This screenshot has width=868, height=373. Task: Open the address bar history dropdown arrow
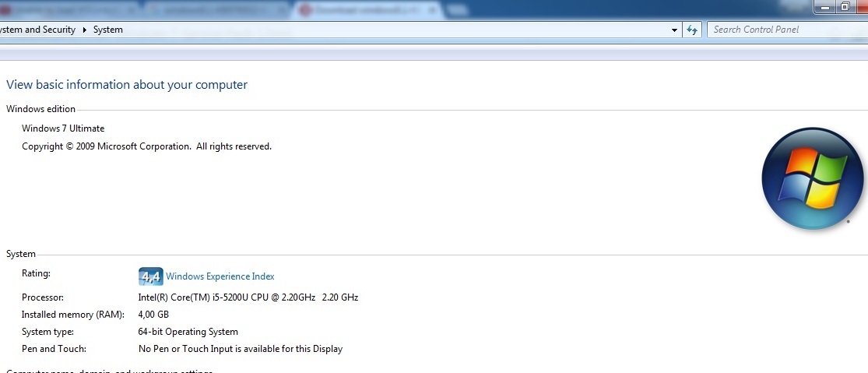tap(674, 30)
